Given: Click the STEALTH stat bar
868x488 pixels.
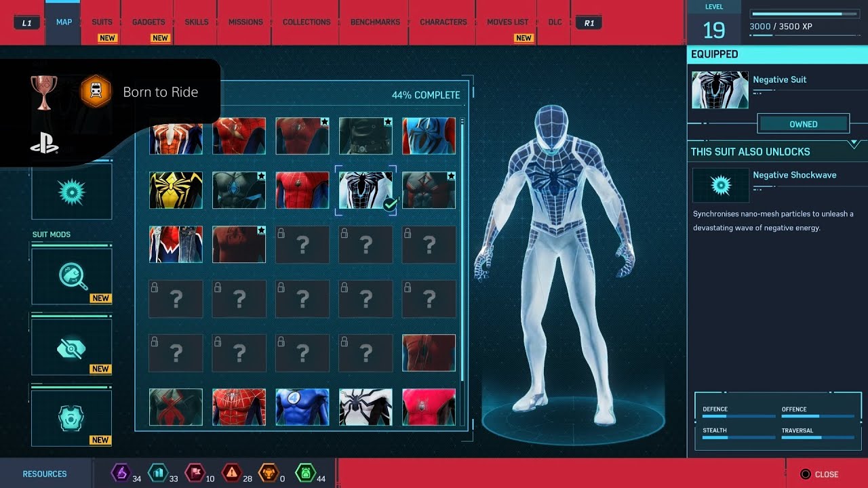Looking at the screenshot, I should tap(738, 438).
